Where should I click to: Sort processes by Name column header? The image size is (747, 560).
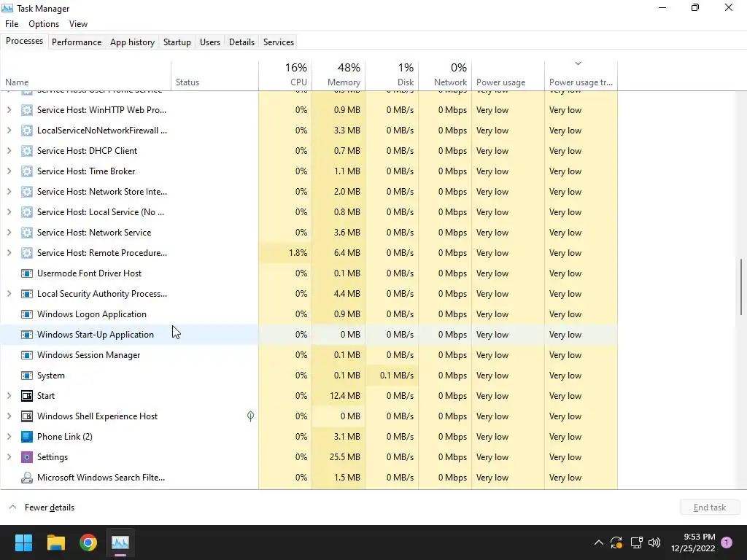[x=86, y=75]
